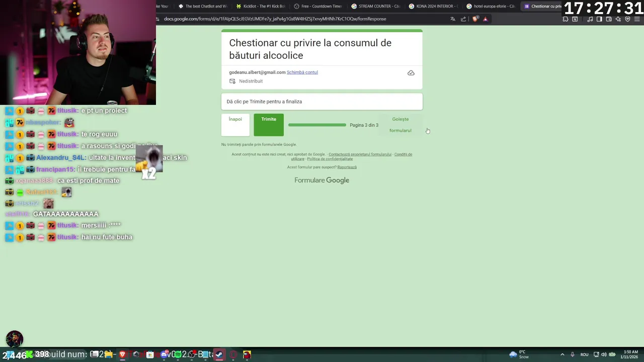Open Politica de confidențialitate link
This screenshot has width=644, height=362.
tap(330, 159)
